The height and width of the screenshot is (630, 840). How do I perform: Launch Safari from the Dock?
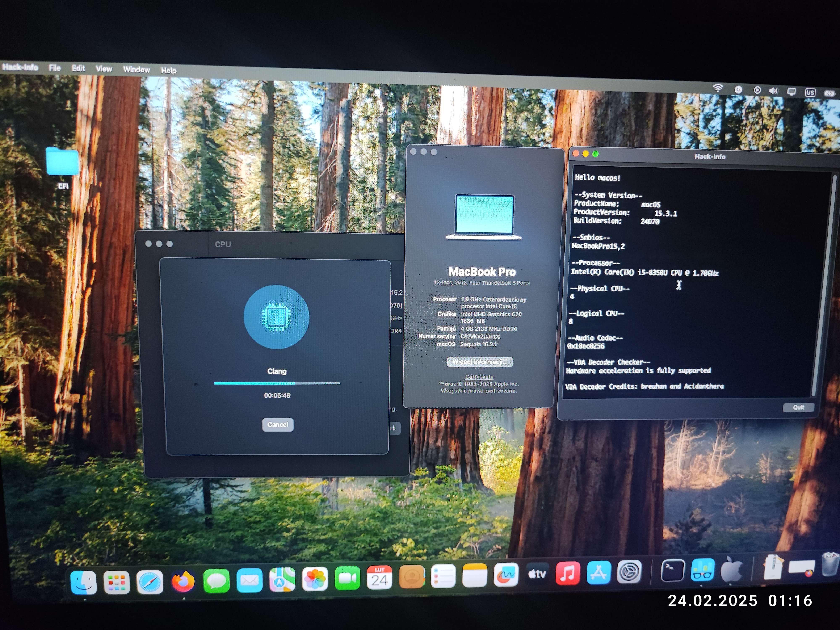(150, 582)
